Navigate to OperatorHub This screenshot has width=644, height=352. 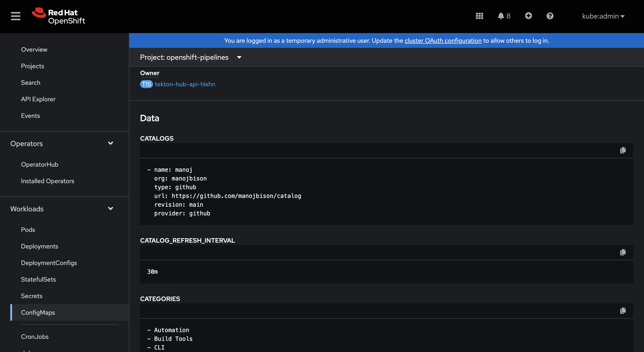coord(40,164)
